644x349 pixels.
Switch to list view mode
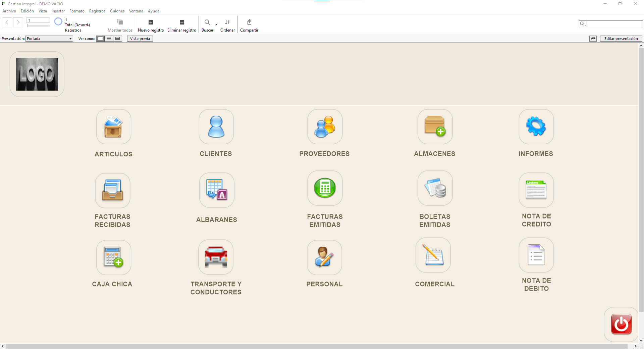[109, 39]
